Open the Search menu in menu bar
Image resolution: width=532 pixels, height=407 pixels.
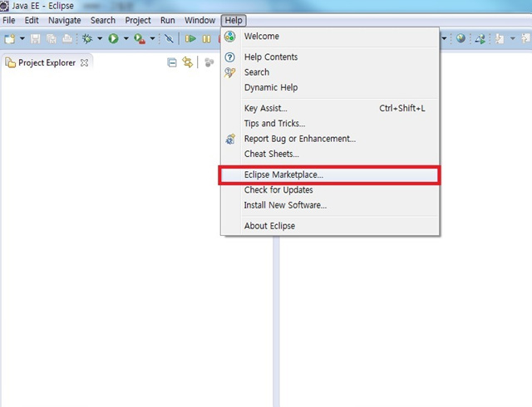pyautogui.click(x=103, y=20)
